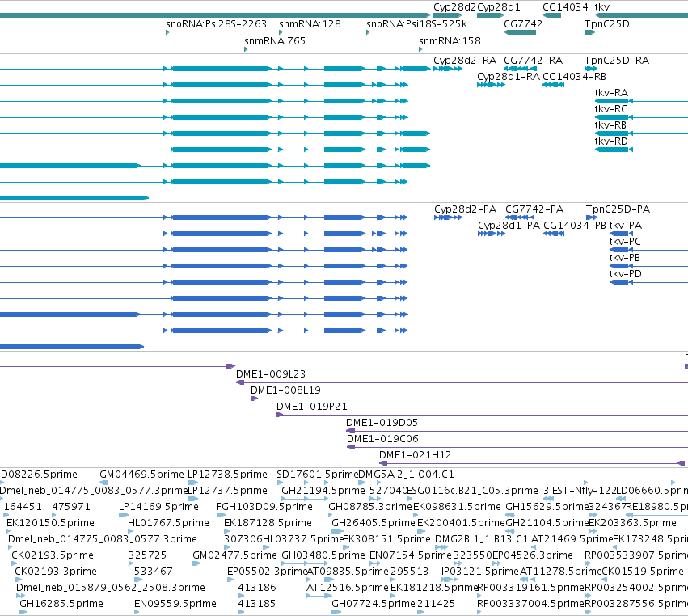Select EST GH16285.5prime

(61, 604)
